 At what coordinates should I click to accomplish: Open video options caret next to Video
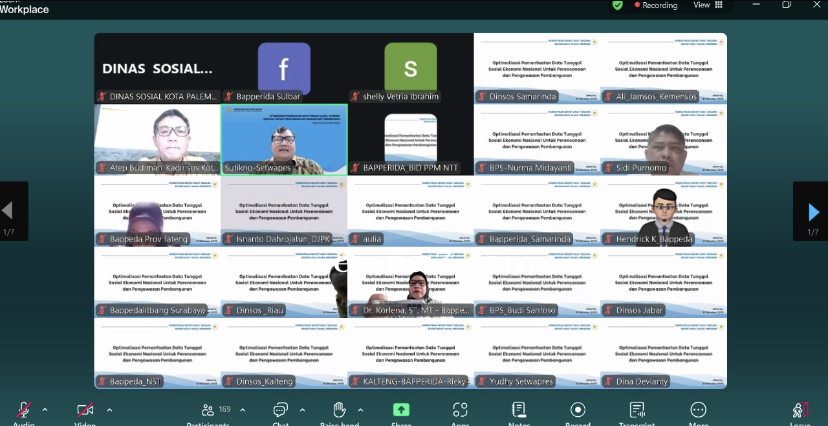coord(109,409)
